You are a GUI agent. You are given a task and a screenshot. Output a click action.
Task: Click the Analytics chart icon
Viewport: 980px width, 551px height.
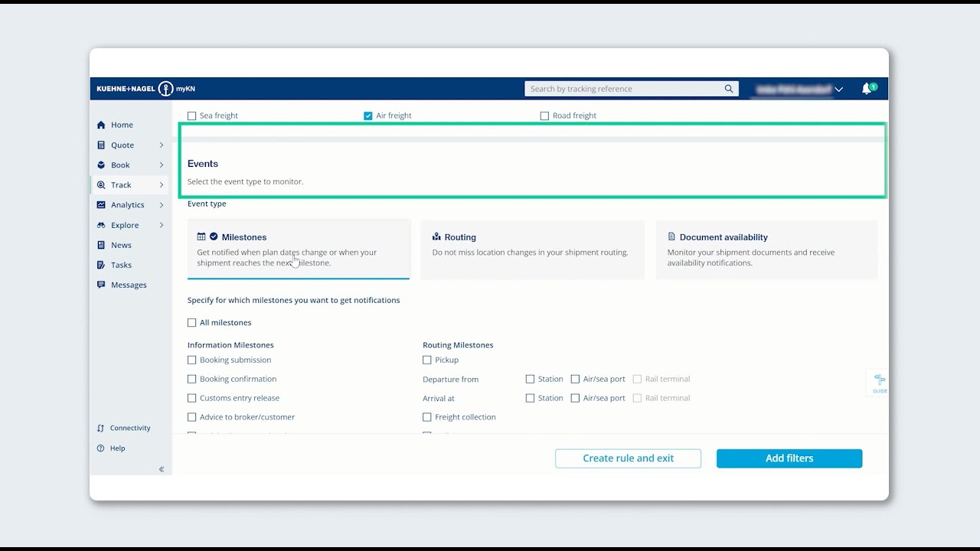pos(101,204)
